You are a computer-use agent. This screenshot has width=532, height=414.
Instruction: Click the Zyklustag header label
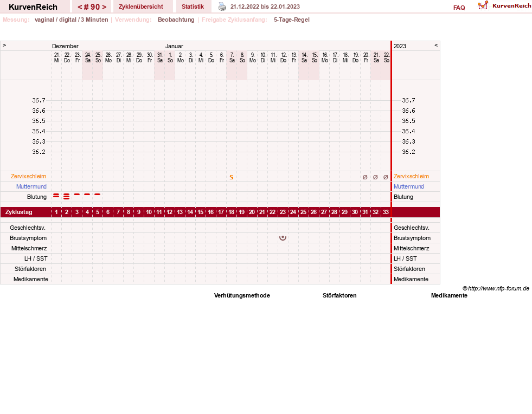pyautogui.click(x=18, y=212)
